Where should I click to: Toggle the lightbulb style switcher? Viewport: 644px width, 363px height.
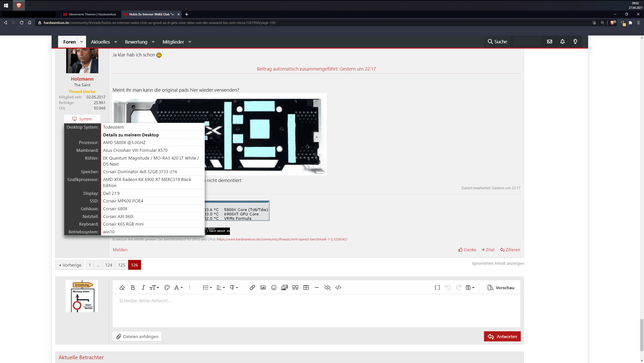coord(575,42)
